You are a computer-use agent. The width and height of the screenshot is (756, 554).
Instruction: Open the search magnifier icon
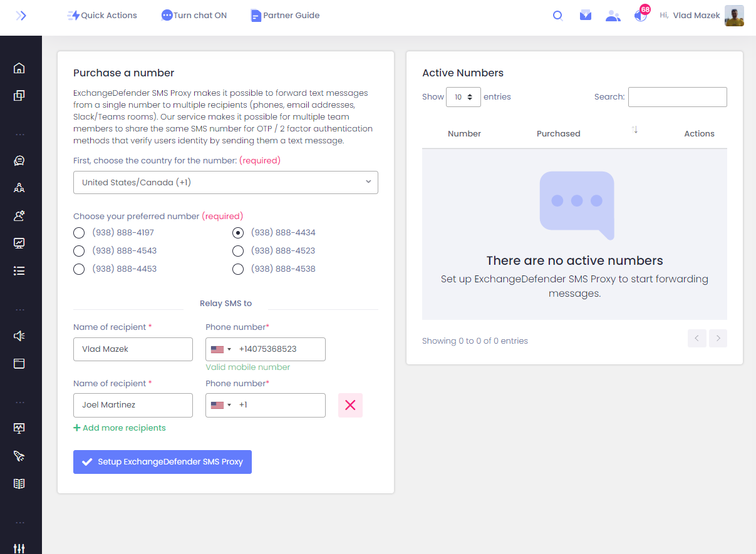(x=557, y=16)
